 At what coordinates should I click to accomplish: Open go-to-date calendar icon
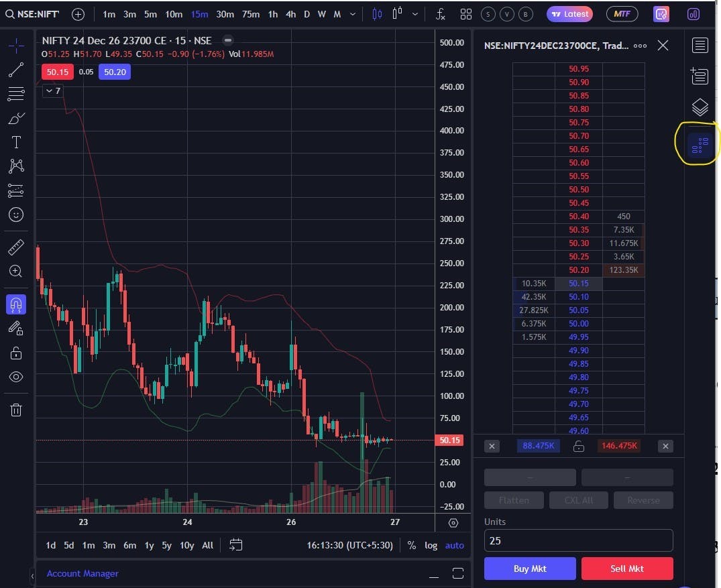point(235,545)
